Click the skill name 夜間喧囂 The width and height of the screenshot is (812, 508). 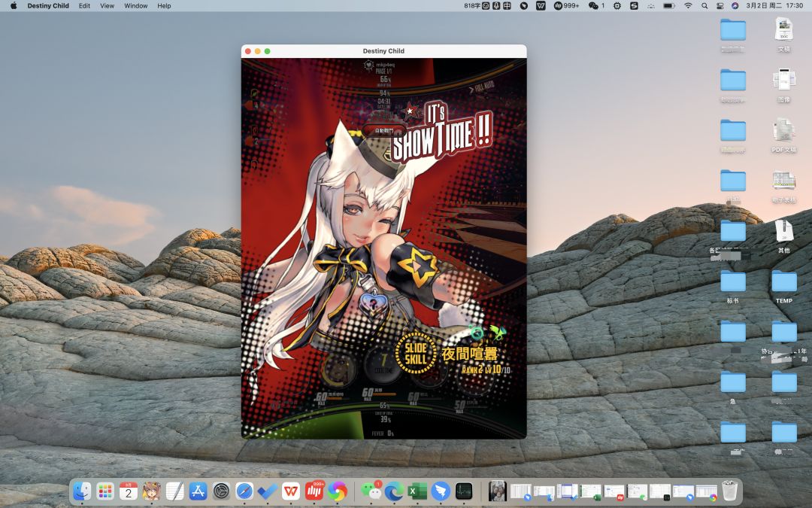tap(469, 354)
